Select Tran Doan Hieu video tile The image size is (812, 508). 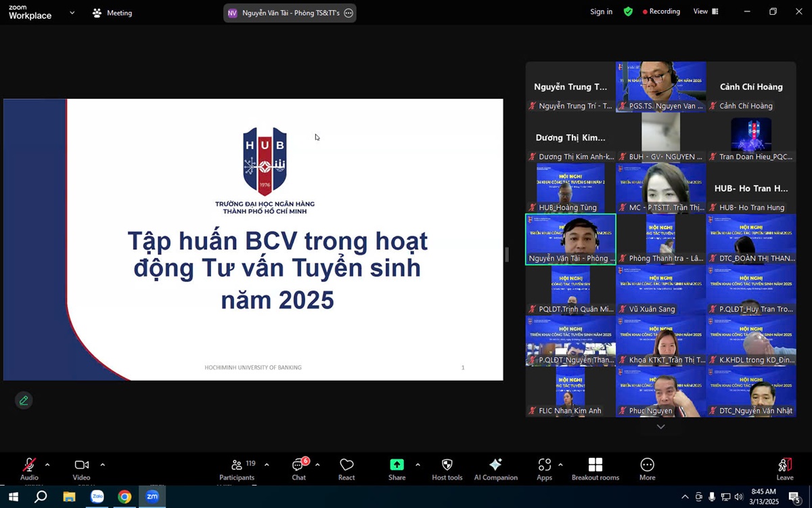[751, 137]
